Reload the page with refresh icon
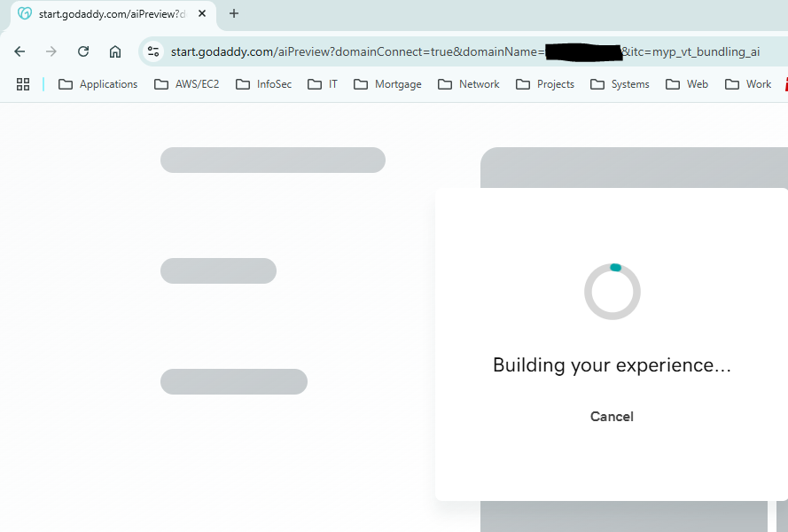The height and width of the screenshot is (532, 788). pyautogui.click(x=83, y=51)
